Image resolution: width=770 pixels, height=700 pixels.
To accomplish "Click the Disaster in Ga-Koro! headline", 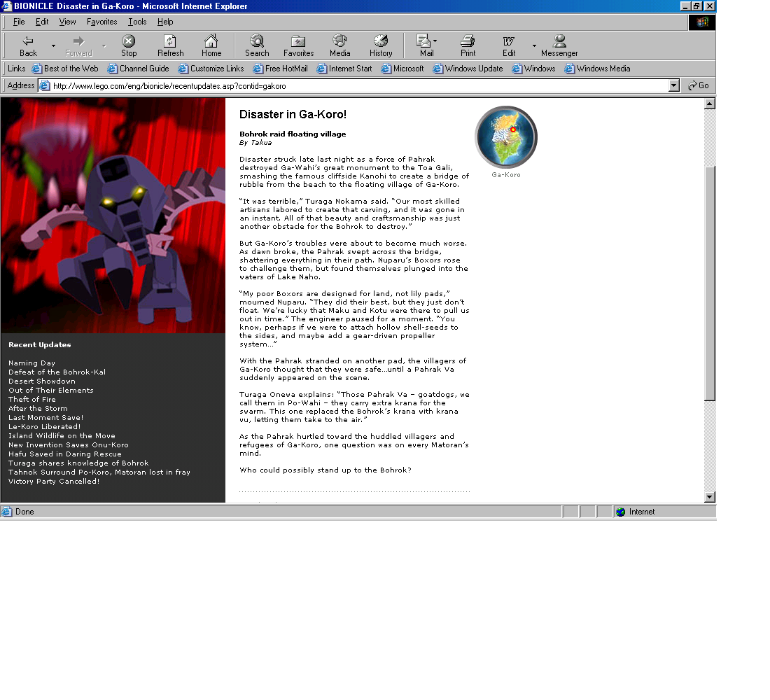I will [x=293, y=115].
